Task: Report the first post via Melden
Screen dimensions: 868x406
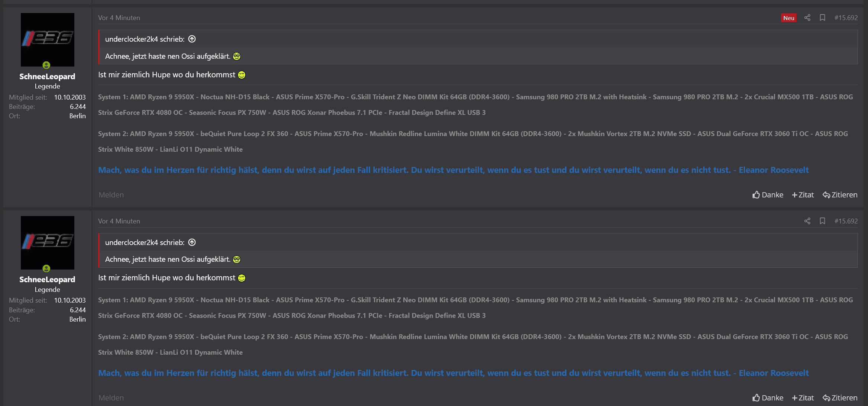Action: (x=111, y=195)
